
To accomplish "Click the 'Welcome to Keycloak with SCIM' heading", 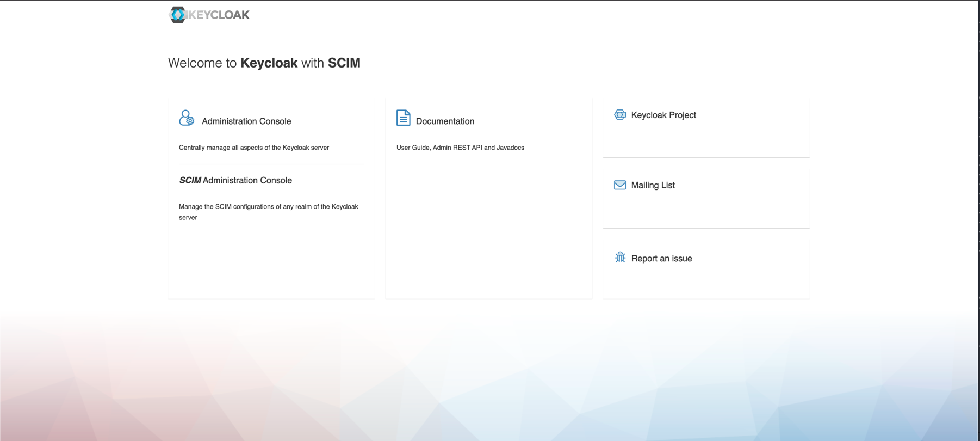I will pyautogui.click(x=264, y=63).
